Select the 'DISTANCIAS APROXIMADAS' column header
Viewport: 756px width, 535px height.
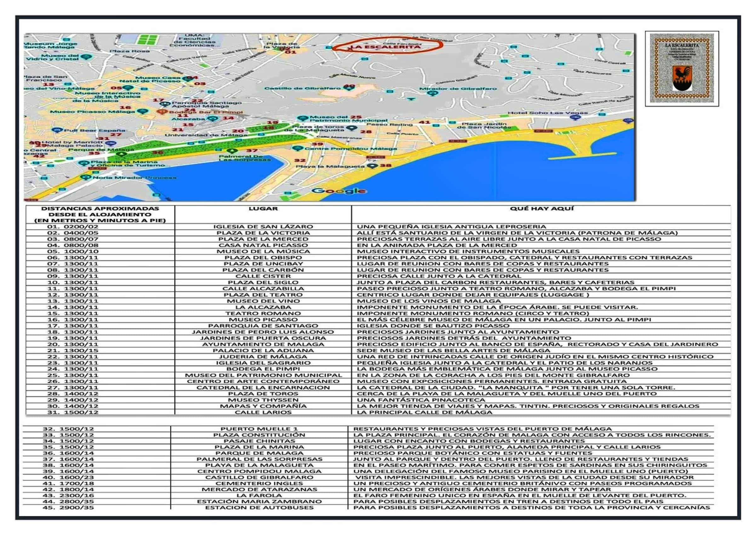point(100,214)
